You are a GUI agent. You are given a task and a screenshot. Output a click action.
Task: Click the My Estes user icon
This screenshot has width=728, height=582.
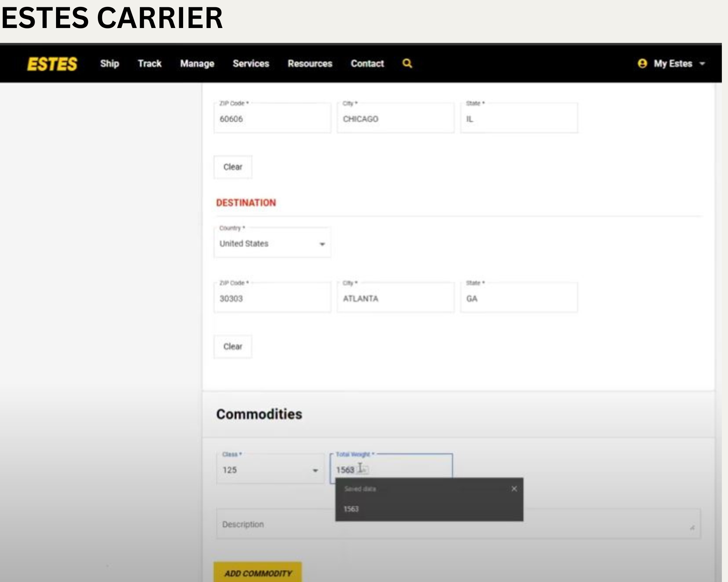click(x=642, y=63)
